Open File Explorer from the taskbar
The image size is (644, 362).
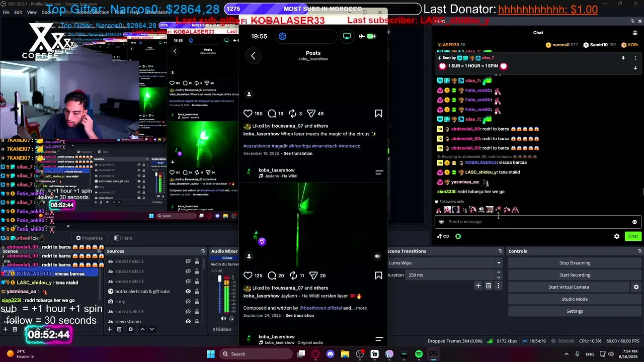345,354
